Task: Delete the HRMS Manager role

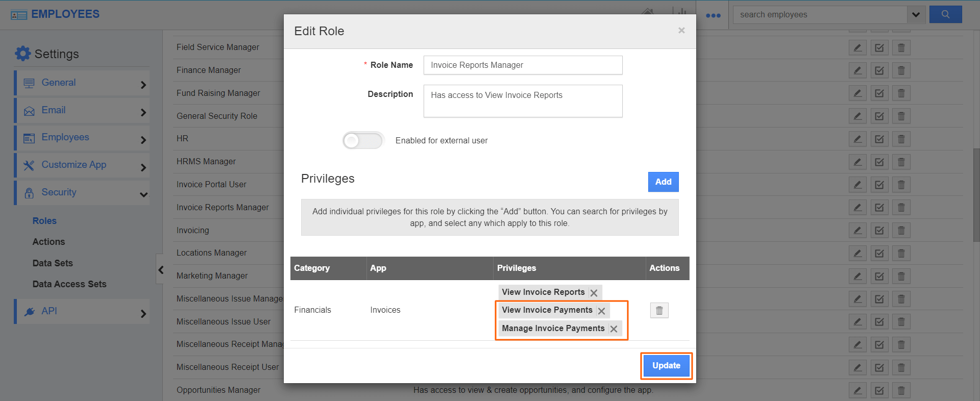Action: click(901, 162)
